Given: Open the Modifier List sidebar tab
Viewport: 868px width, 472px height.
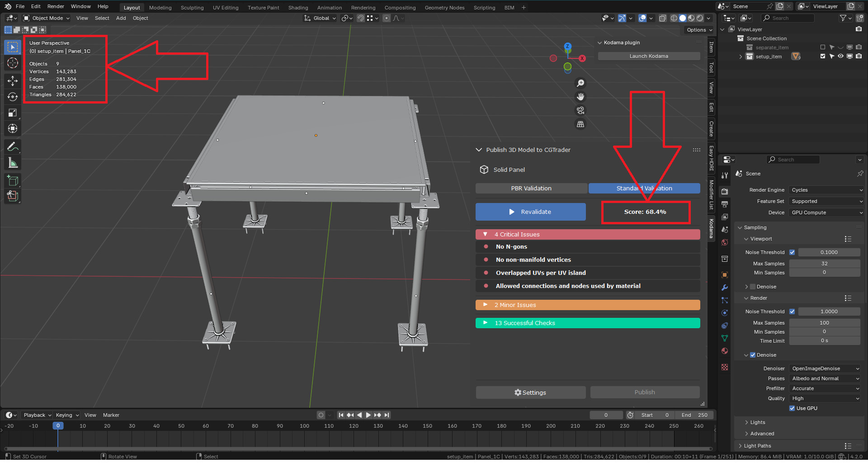Looking at the screenshot, I should point(711,195).
